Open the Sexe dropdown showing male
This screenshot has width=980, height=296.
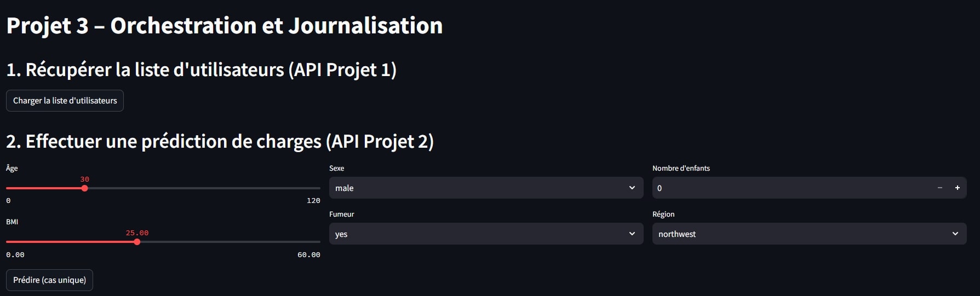[x=486, y=188]
